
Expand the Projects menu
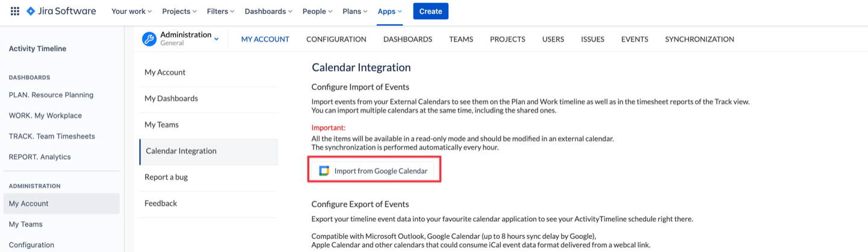pyautogui.click(x=180, y=11)
